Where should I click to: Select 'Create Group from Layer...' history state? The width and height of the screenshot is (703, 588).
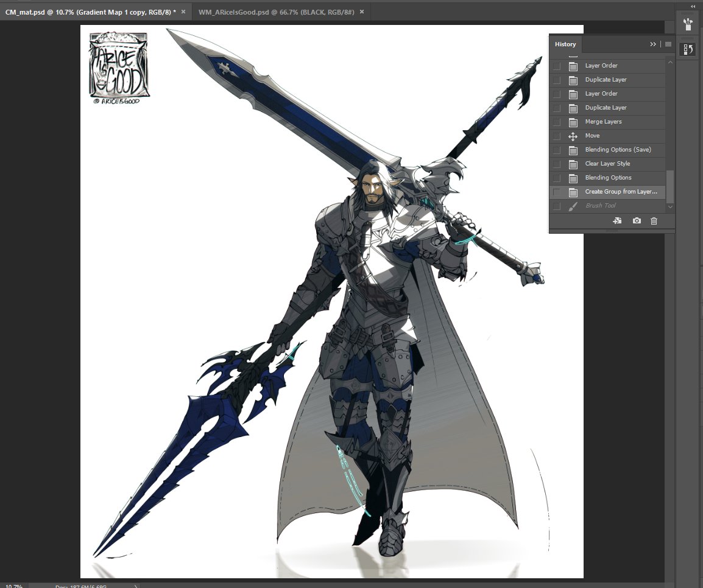click(x=607, y=192)
